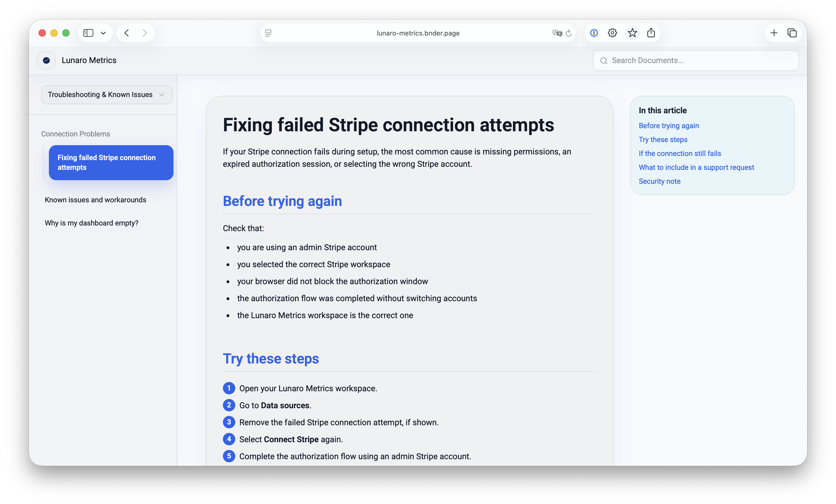Click step 5 about completing the authorization flow
Viewport: 836px width, 504px height.
355,456
